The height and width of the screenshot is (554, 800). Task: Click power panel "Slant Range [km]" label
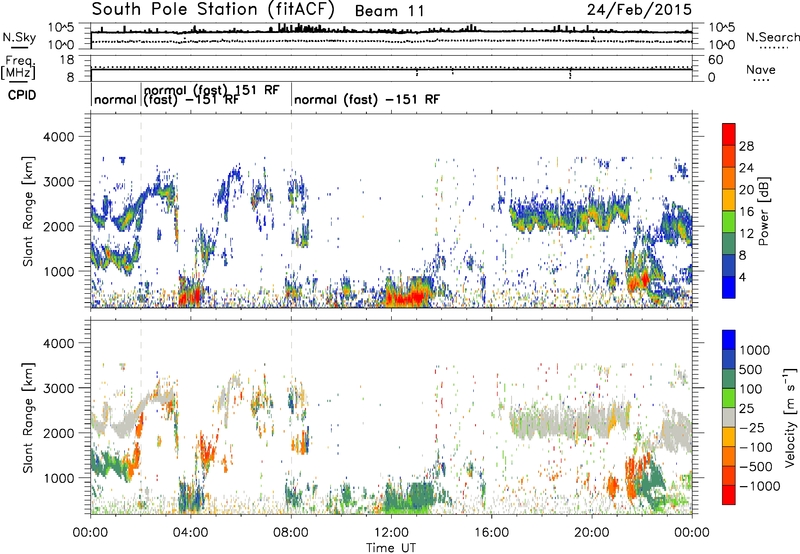[x=28, y=211]
